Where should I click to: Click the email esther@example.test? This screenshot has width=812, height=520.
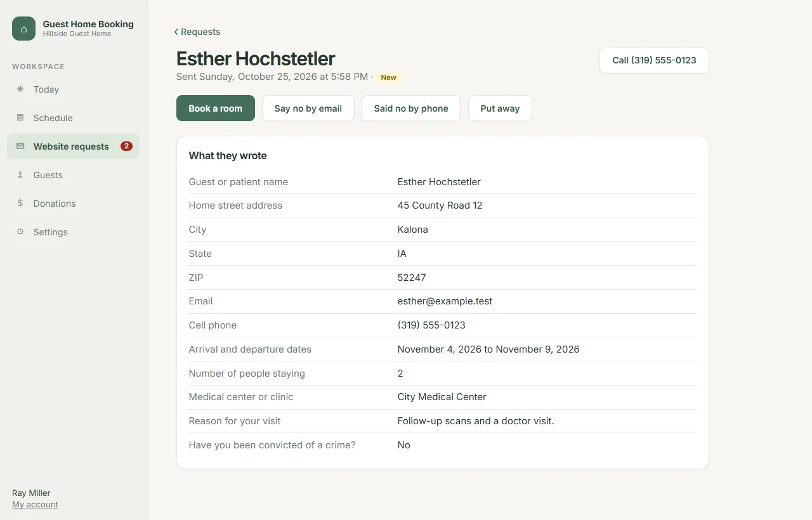coord(445,301)
